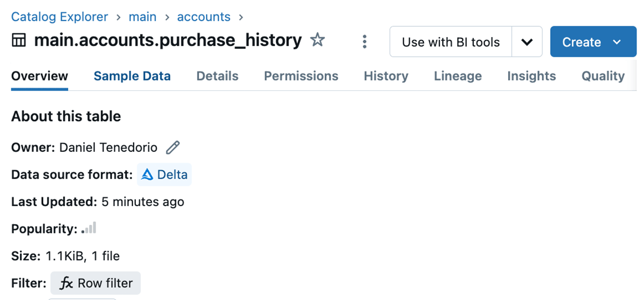Open the Row filter function chip
644x300 pixels.
click(96, 283)
